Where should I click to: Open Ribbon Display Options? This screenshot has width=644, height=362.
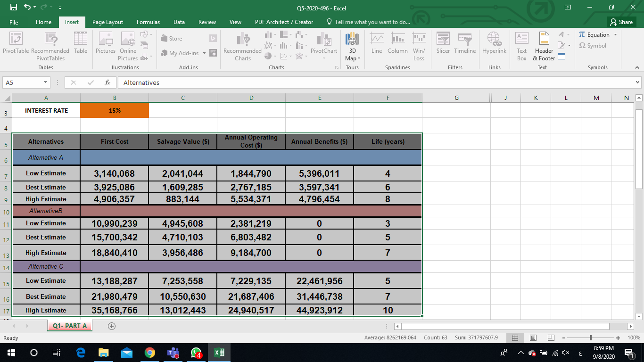[568, 8]
